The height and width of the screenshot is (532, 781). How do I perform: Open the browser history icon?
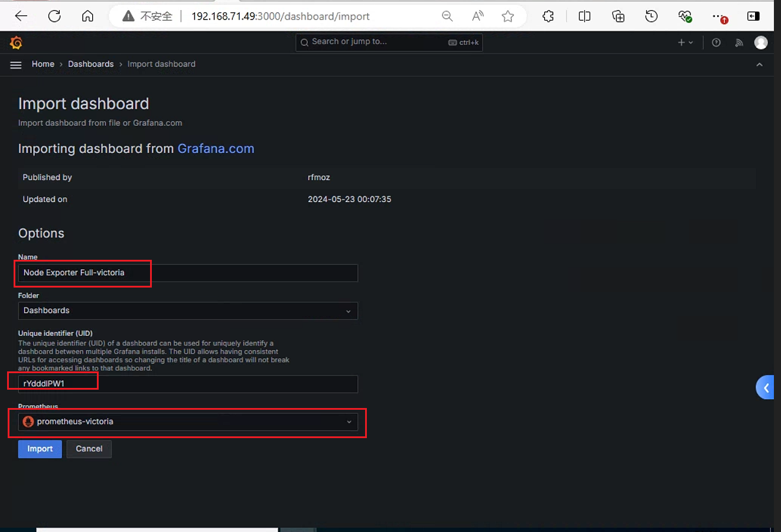(651, 17)
